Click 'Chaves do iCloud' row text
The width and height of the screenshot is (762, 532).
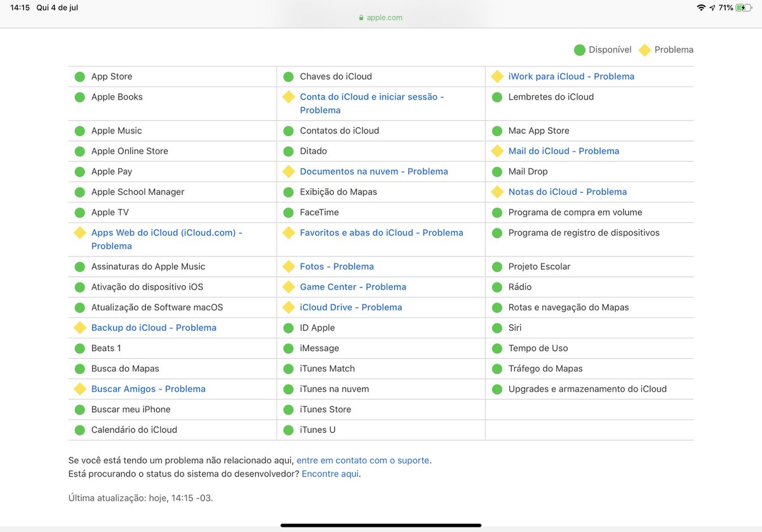(336, 76)
